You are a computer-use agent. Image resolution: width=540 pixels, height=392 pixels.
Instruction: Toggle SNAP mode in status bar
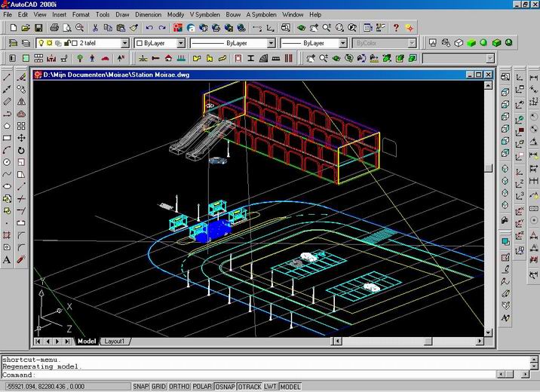[140, 387]
